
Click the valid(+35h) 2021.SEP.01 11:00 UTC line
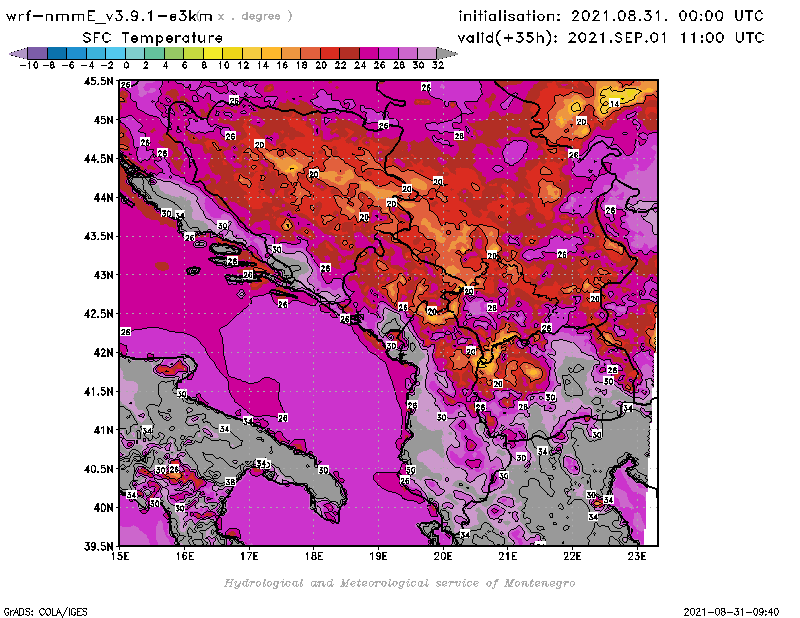click(611, 38)
